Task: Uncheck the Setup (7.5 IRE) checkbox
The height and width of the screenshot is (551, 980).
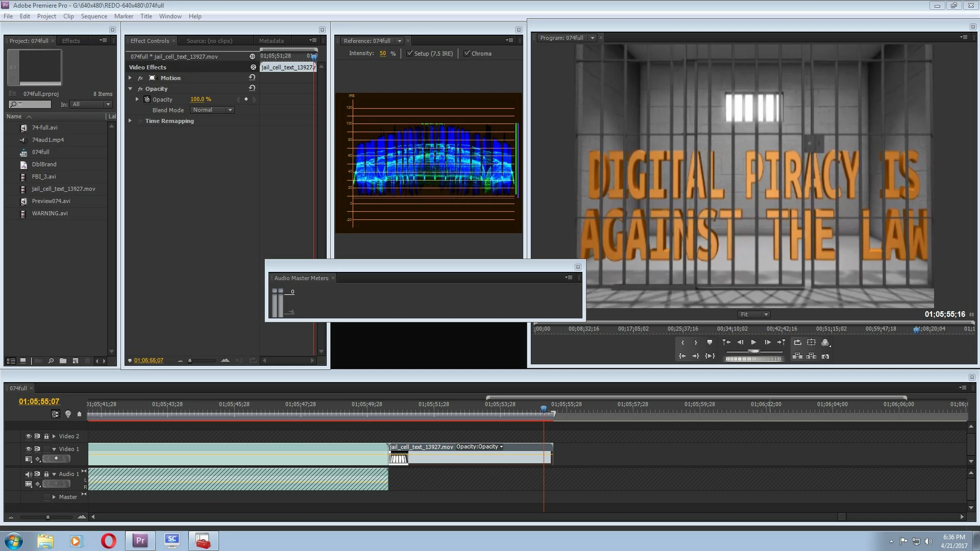Action: click(409, 53)
